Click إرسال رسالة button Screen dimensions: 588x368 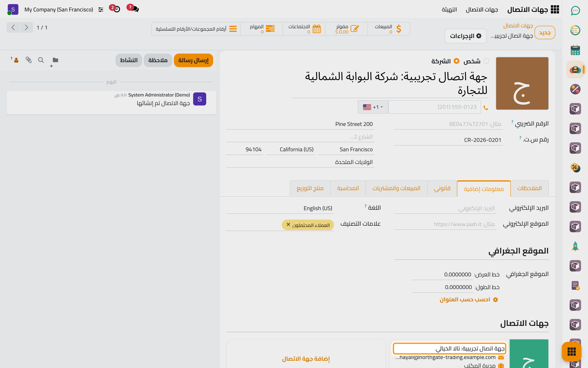(x=193, y=60)
